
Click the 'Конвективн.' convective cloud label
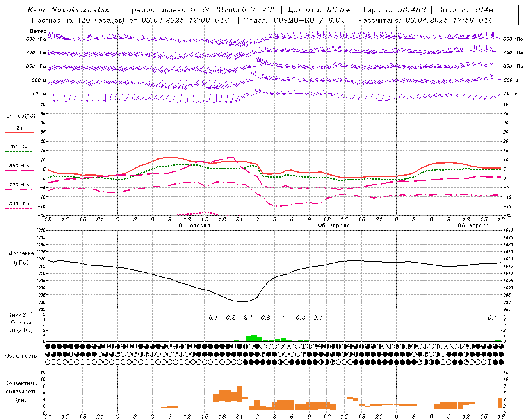pyautogui.click(x=21, y=383)
